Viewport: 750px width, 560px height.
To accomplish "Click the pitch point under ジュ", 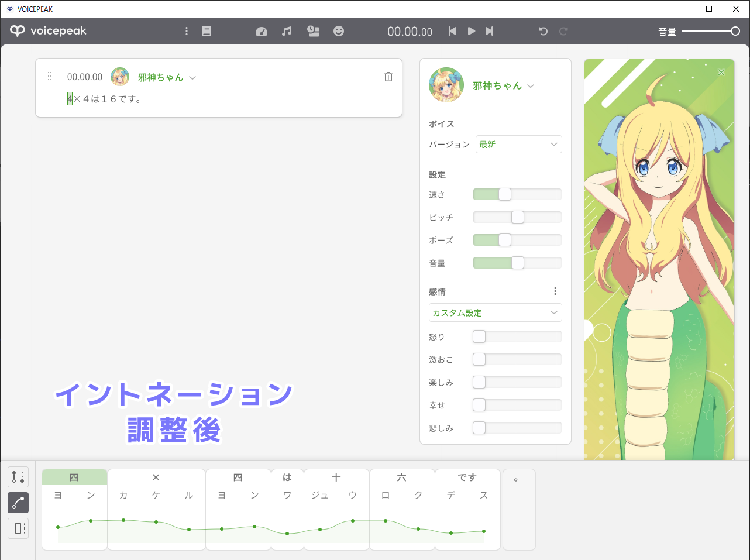I will click(x=320, y=530).
